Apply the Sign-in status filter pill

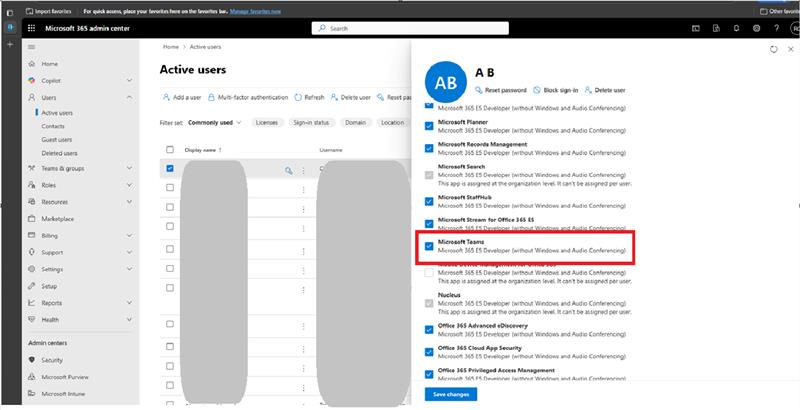[x=311, y=122]
